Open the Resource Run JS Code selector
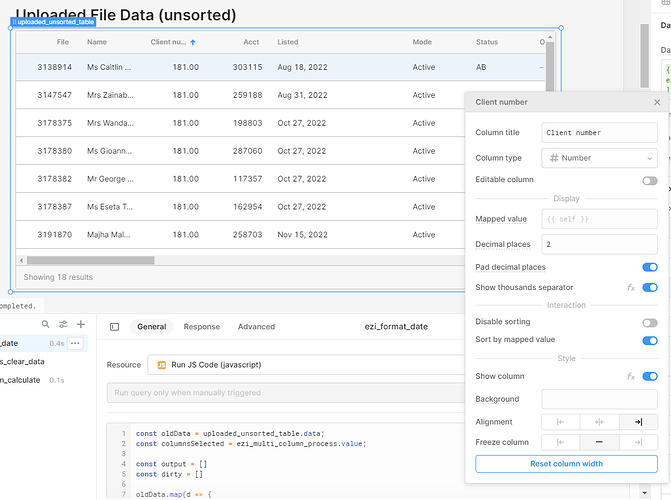 [306, 365]
